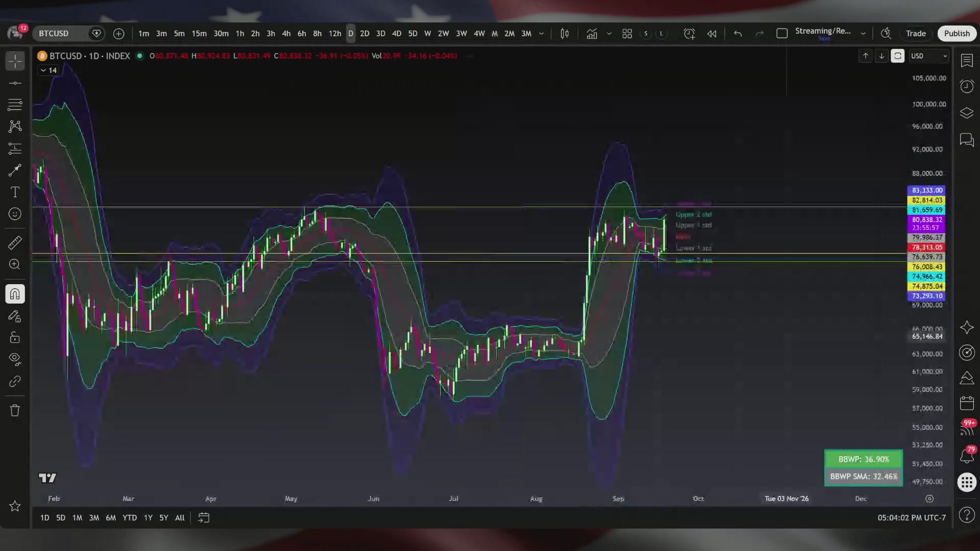This screenshot has width=980, height=551.
Task: Toggle magnet mode on drawings
Action: [15, 294]
